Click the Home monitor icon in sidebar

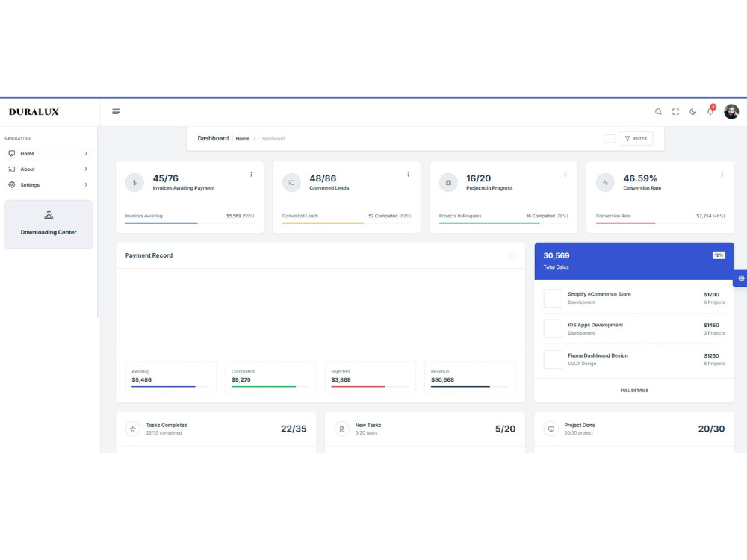tap(12, 153)
